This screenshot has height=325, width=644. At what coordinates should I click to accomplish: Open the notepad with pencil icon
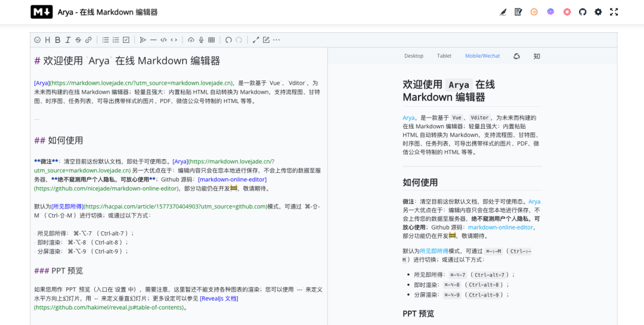pos(518,12)
